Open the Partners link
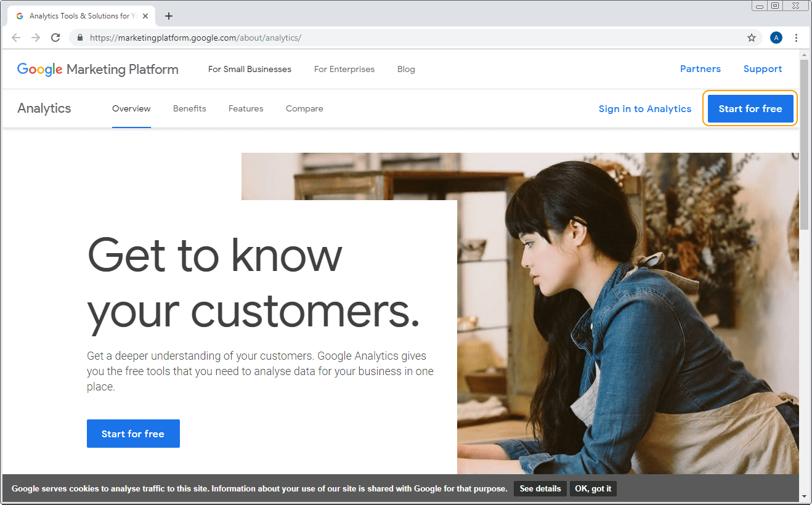 coord(700,69)
